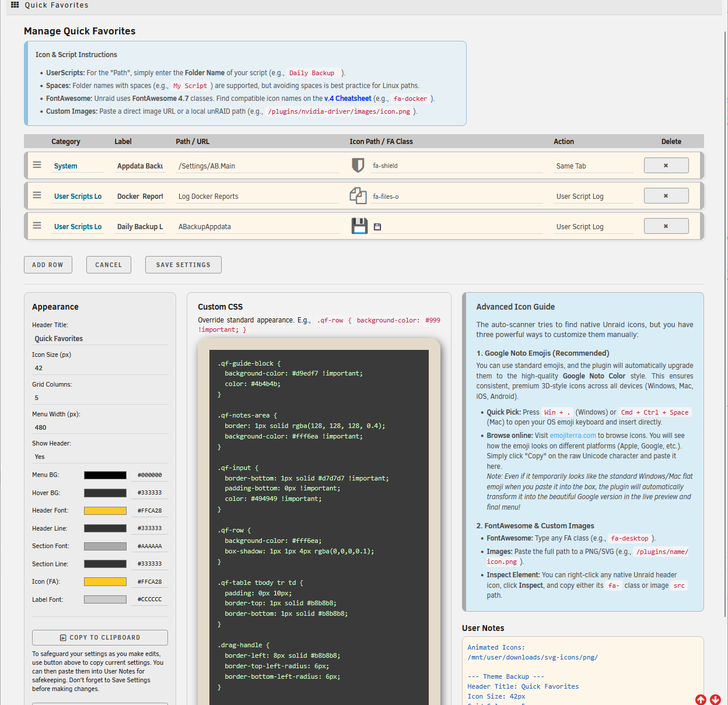
Task: Edit the fa-shield icon class field
Action: click(x=457, y=166)
